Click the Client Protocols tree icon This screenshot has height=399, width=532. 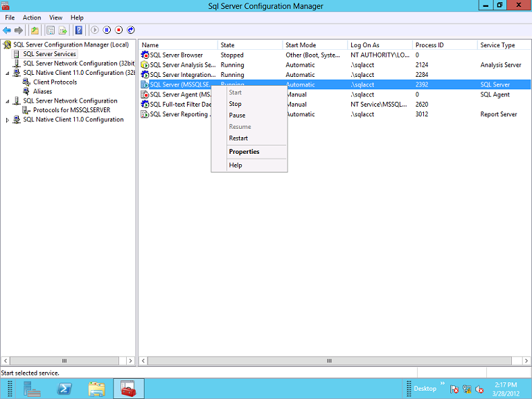tap(26, 82)
